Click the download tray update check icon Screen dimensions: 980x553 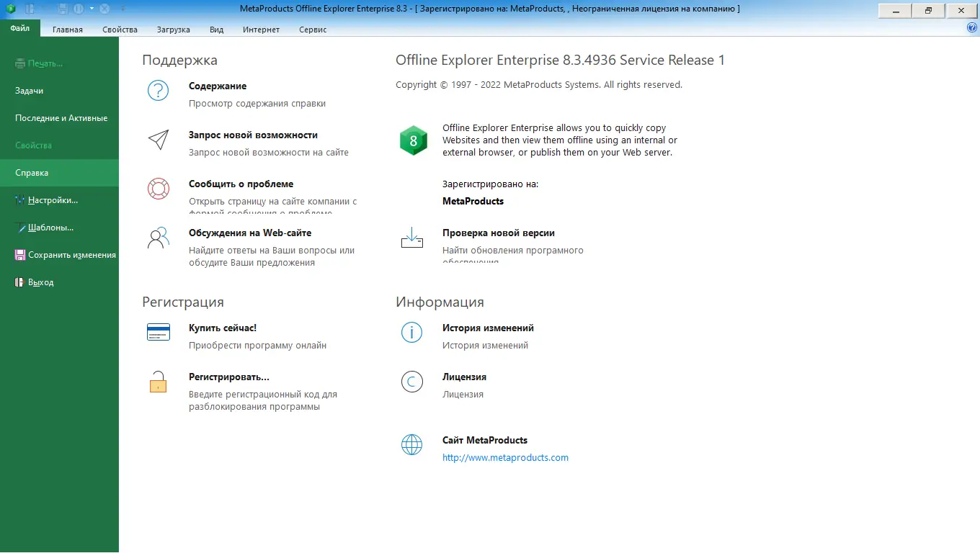coord(411,238)
